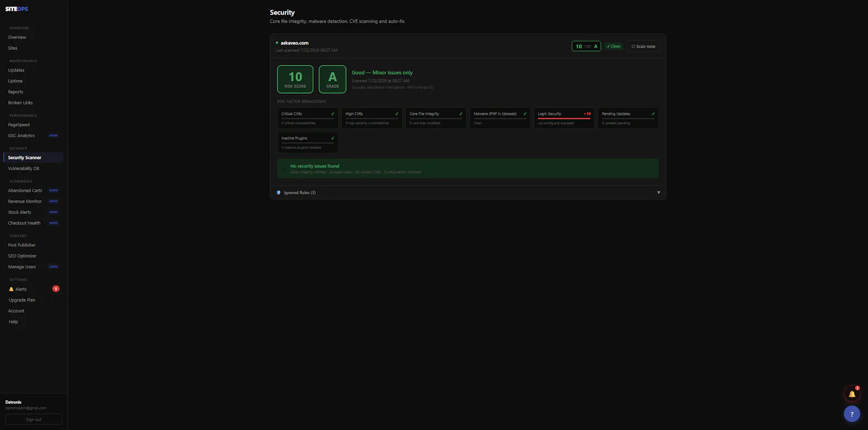868x430 pixels.
Task: Click the Core File Integrity checkmark
Action: (x=461, y=114)
